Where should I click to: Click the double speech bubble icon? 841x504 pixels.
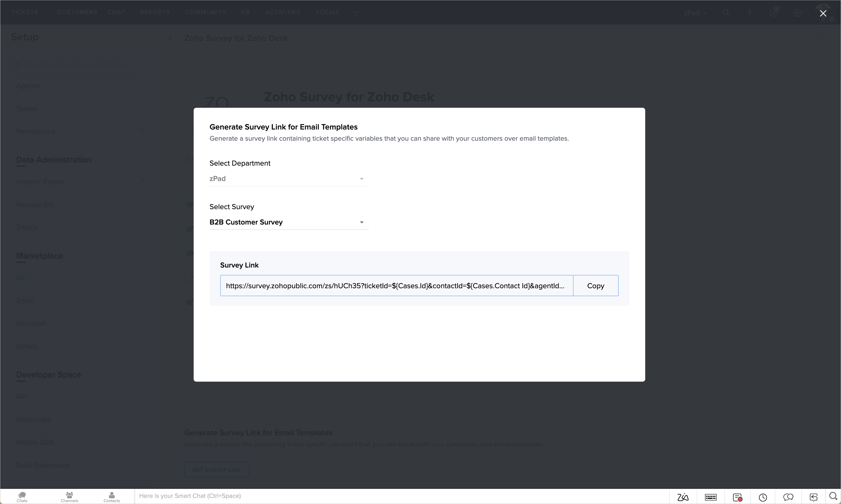point(788,497)
